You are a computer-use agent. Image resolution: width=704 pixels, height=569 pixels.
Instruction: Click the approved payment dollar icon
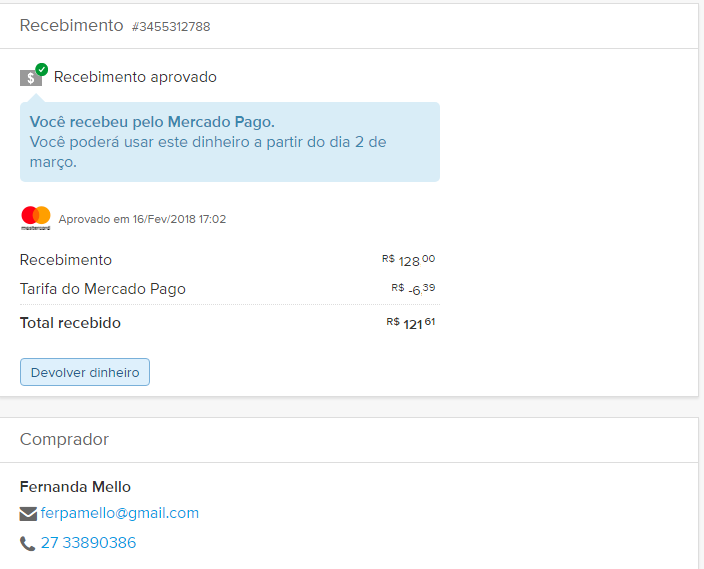point(34,75)
